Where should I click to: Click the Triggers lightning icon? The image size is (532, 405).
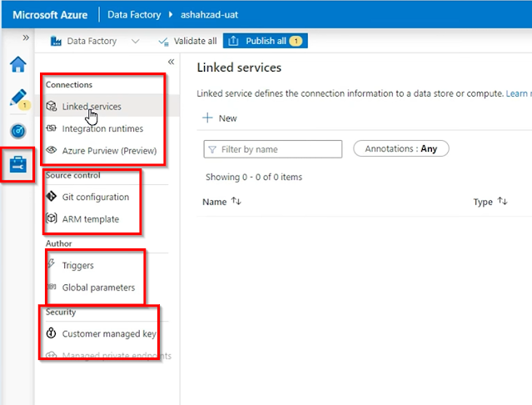pyautogui.click(x=52, y=264)
